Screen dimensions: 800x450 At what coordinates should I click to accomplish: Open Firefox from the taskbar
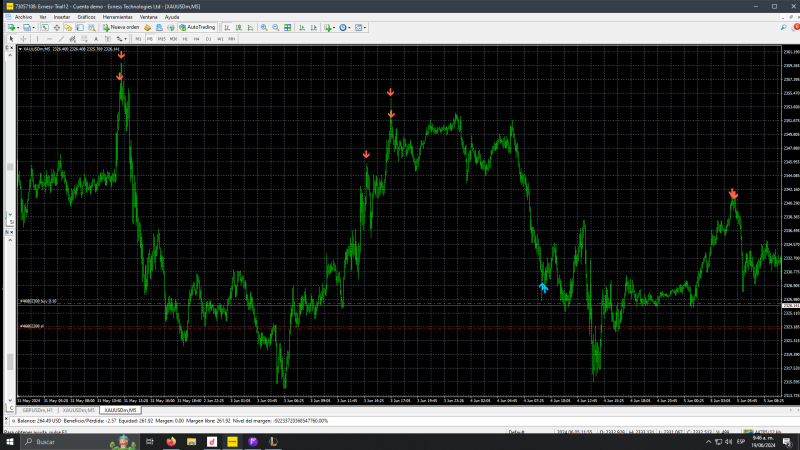click(171, 441)
